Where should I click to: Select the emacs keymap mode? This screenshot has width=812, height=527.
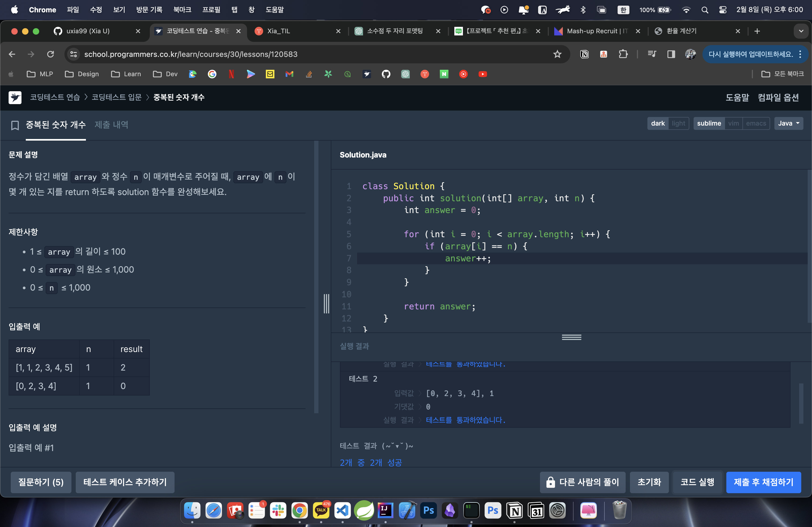pos(756,123)
